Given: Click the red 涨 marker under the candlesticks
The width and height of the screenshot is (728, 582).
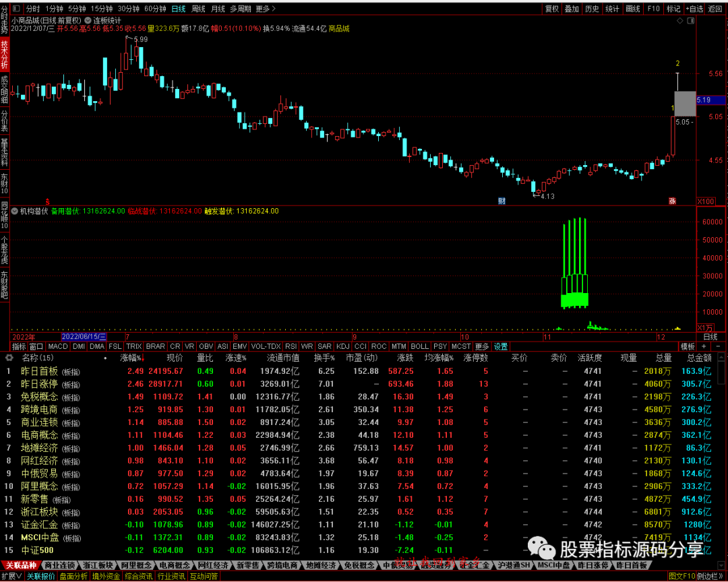Looking at the screenshot, I should 672,201.
